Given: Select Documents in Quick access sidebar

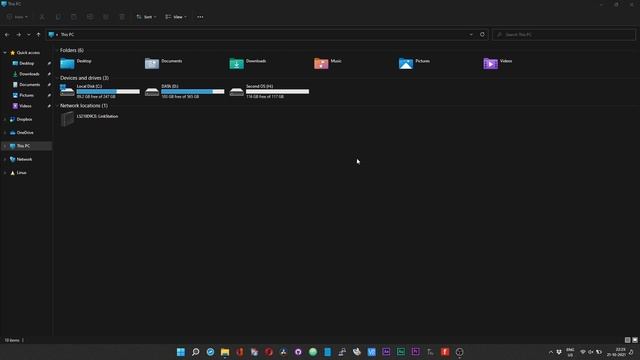Looking at the screenshot, I should coord(29,84).
